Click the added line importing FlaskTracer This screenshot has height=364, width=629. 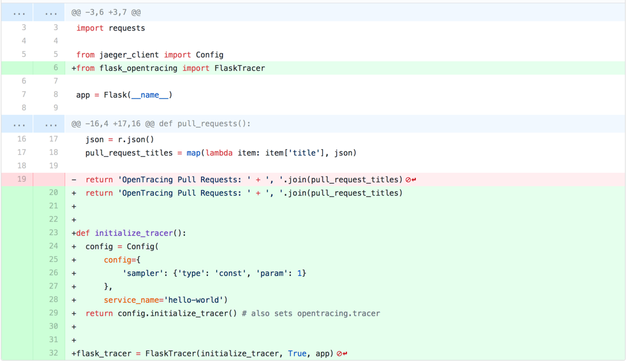point(168,68)
